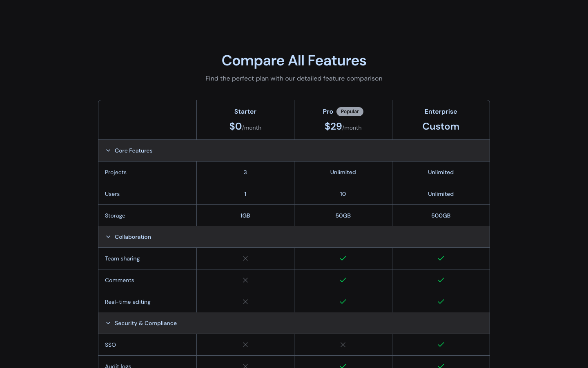The width and height of the screenshot is (588, 368).
Task: Click the Enterprise 500GB storage cell
Action: [441, 215]
